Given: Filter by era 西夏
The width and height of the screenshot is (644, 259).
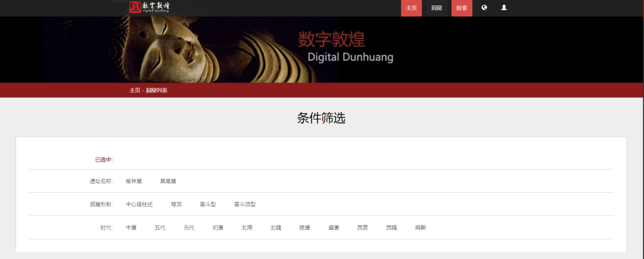Looking at the screenshot, I should 363,228.
